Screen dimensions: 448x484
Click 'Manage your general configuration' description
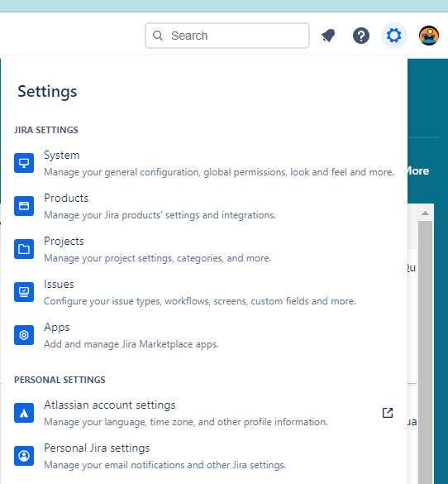click(219, 172)
